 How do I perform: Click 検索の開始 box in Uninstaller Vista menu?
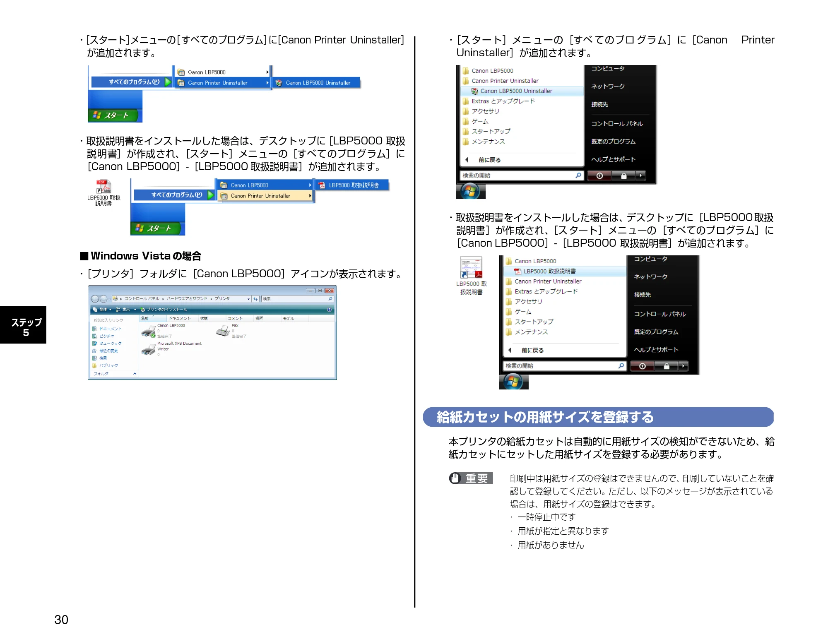[522, 175]
